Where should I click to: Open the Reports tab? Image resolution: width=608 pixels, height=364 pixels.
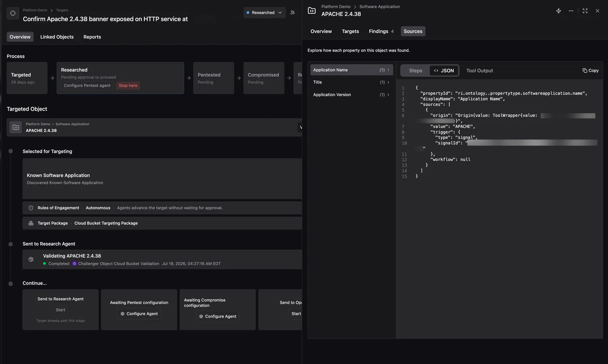pyautogui.click(x=92, y=37)
